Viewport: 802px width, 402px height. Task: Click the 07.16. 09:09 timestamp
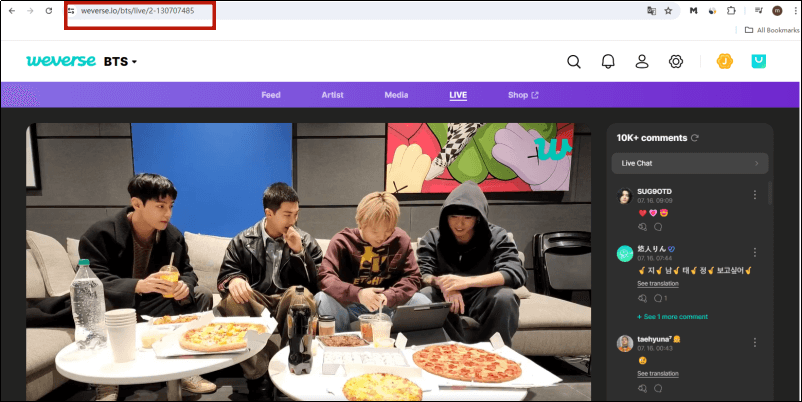click(x=655, y=201)
